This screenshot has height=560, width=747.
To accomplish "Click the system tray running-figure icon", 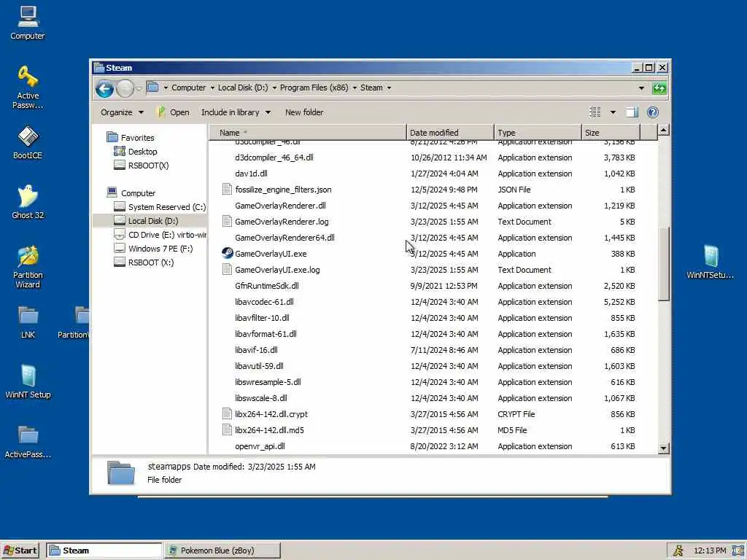I will (678, 551).
